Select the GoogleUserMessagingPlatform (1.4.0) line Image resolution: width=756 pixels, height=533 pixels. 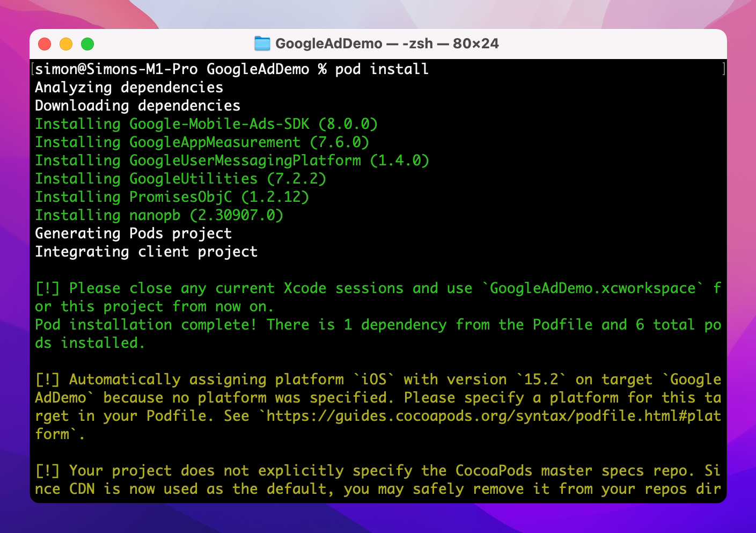tap(232, 160)
